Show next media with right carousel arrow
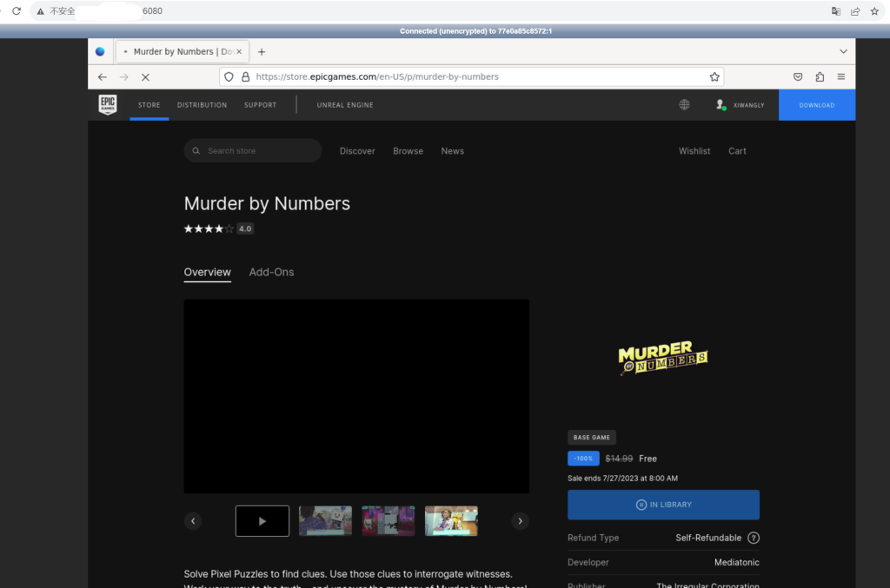890x588 pixels. [x=520, y=520]
